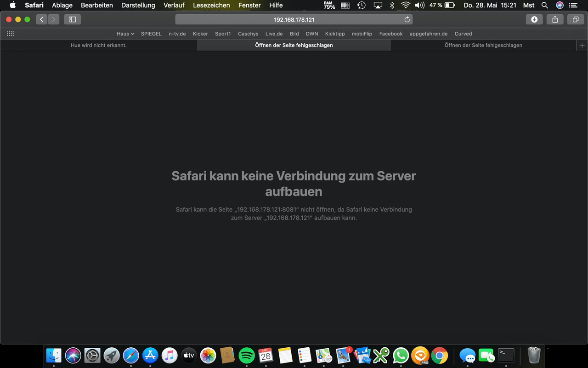Open the Lesezeichen menu

[211, 5]
